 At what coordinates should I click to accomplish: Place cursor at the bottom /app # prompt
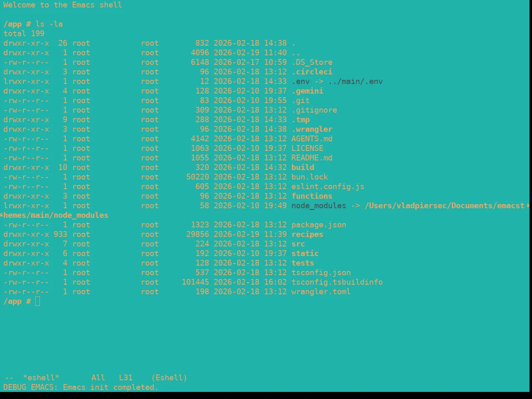pos(37,301)
